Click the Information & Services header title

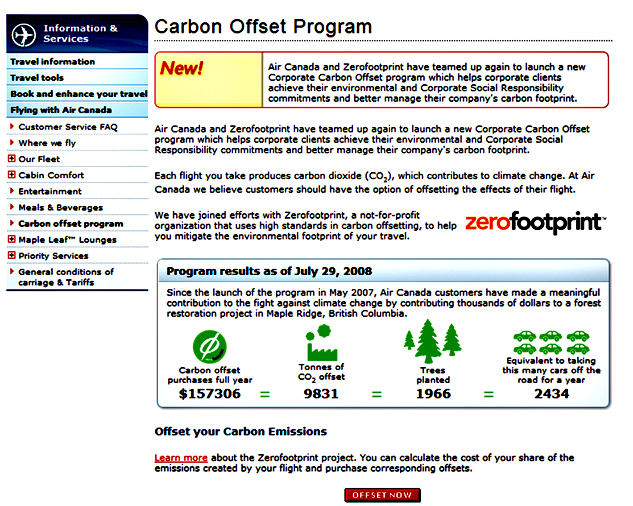80,34
